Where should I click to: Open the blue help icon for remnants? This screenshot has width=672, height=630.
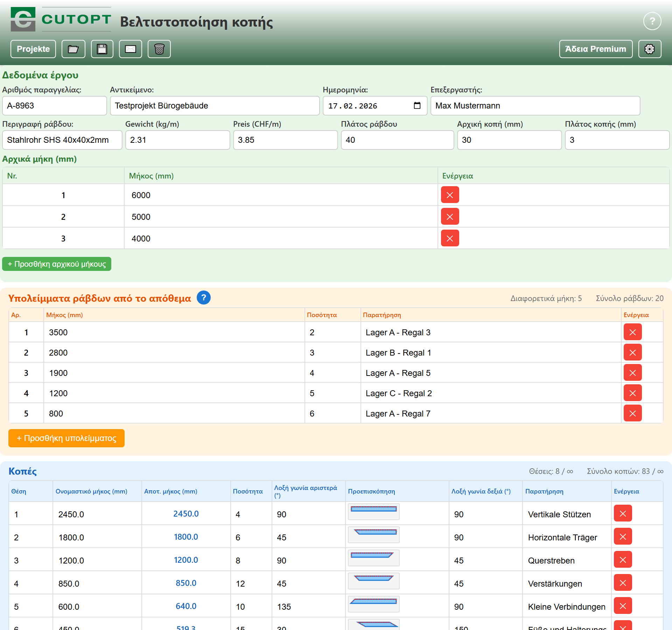click(204, 297)
